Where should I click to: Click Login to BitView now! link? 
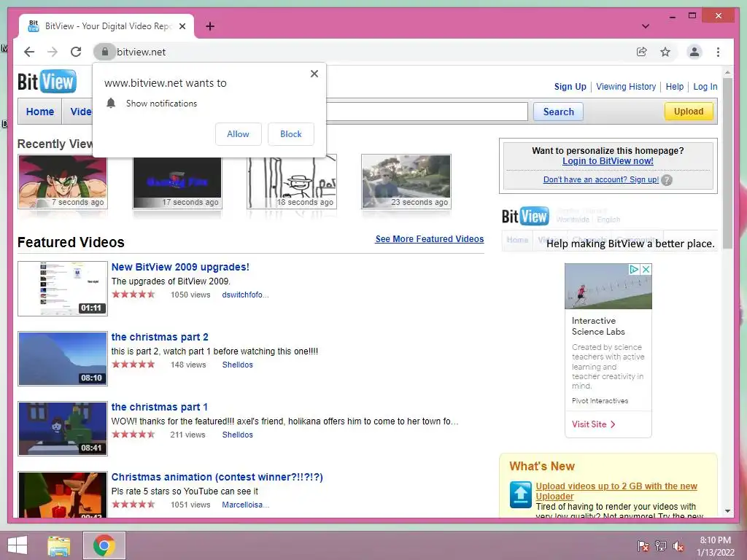(x=608, y=161)
